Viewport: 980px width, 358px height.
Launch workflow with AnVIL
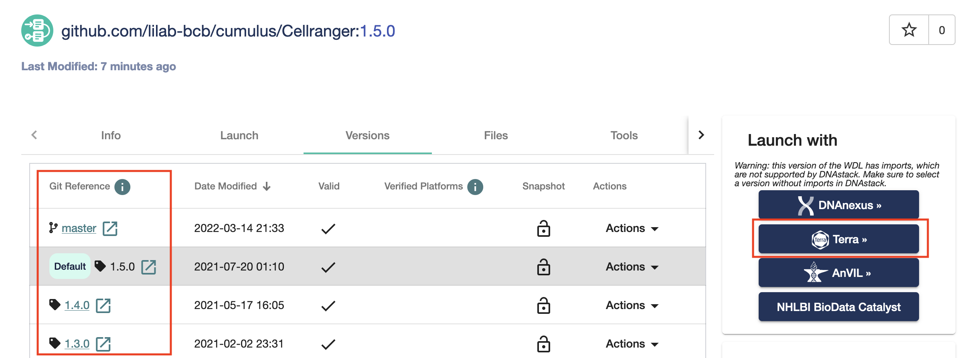[838, 273]
